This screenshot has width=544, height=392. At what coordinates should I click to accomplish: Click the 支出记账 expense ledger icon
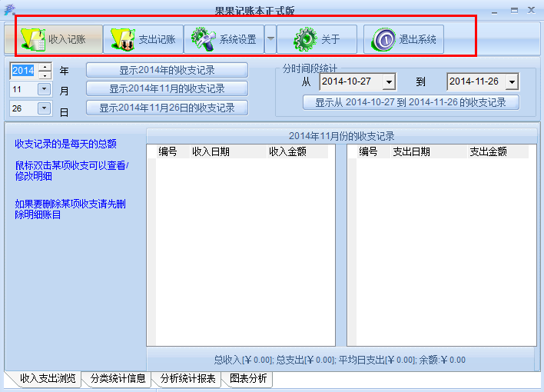coord(123,39)
